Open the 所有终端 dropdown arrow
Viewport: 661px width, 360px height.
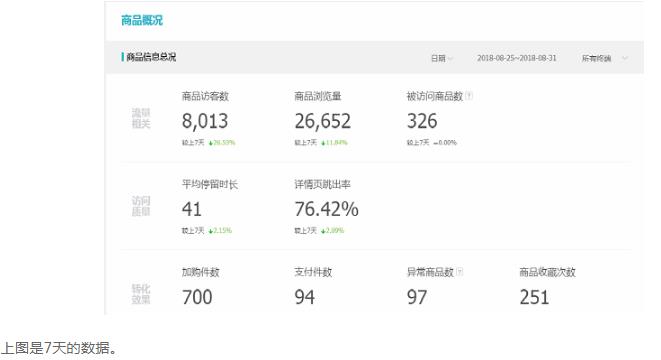[x=625, y=58]
